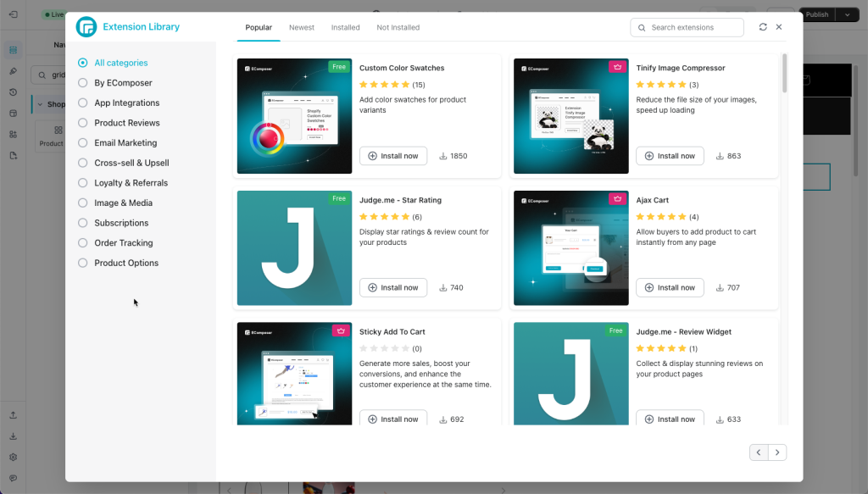
Task: Open the history clock icon in left sidebar
Action: [14, 92]
